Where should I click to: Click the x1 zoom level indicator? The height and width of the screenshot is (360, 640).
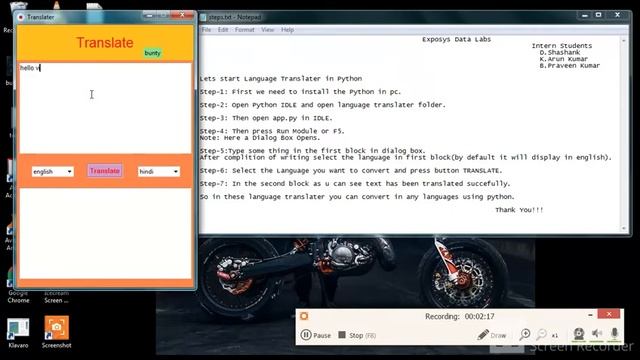(x=555, y=336)
